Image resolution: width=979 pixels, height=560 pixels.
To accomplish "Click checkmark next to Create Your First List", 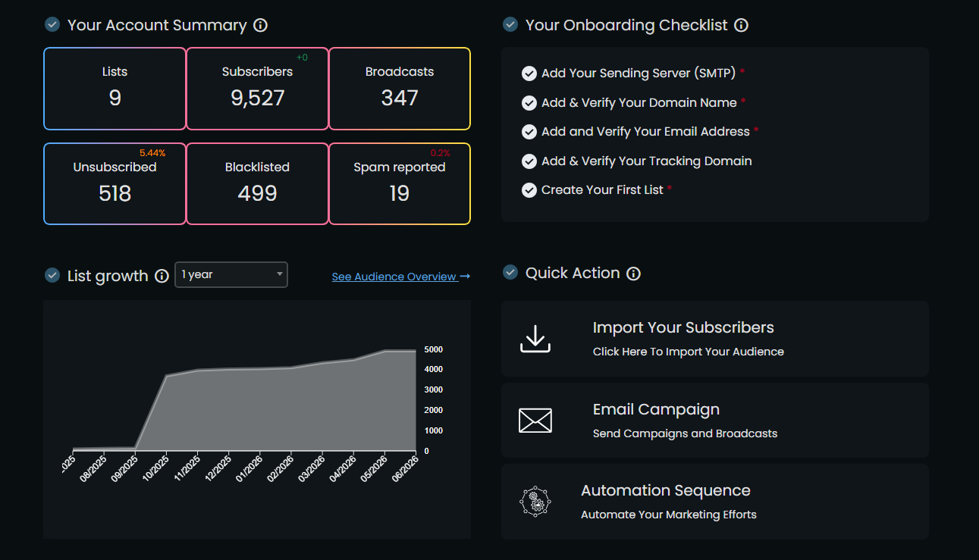I will pos(529,190).
